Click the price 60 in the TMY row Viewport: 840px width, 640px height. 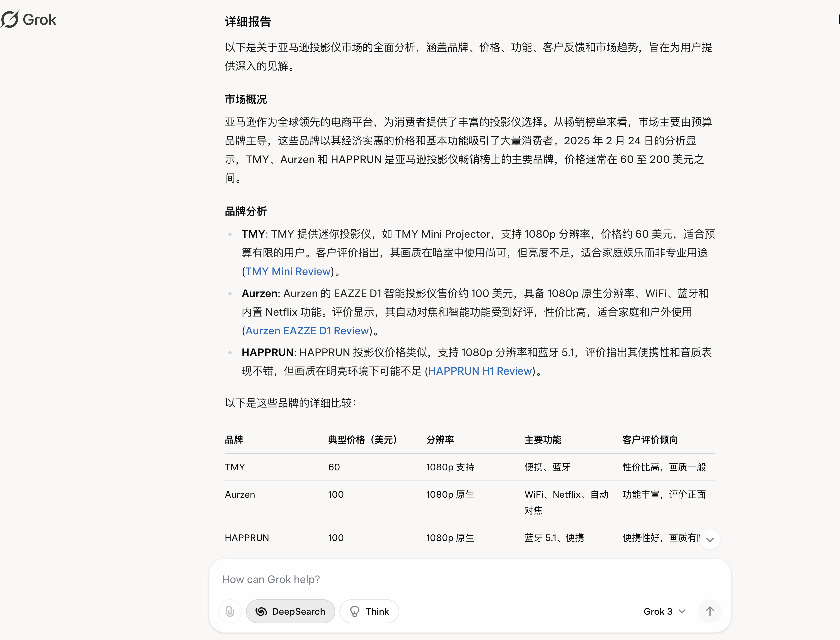334,467
